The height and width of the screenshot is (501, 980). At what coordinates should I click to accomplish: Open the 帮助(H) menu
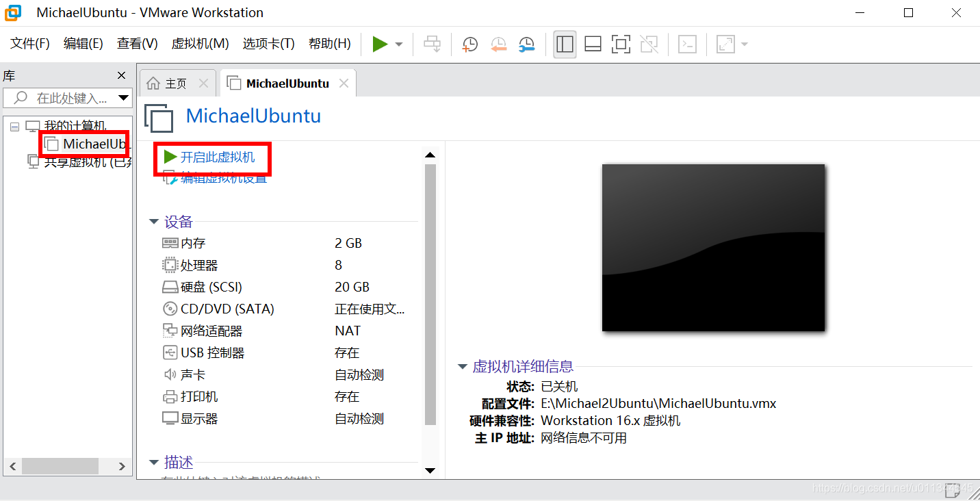click(330, 44)
